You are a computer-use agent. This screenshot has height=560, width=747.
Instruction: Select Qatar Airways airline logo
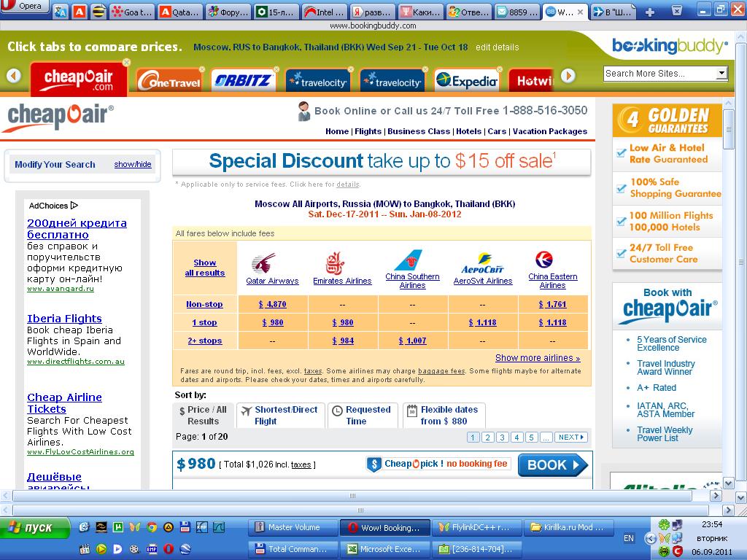[263, 262]
